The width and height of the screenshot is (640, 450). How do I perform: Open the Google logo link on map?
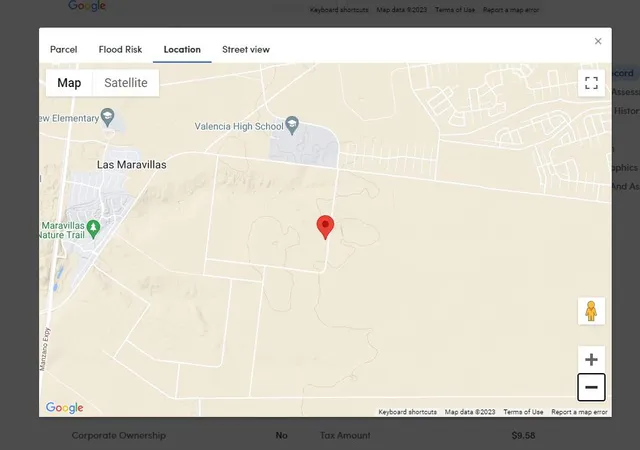[x=64, y=408]
